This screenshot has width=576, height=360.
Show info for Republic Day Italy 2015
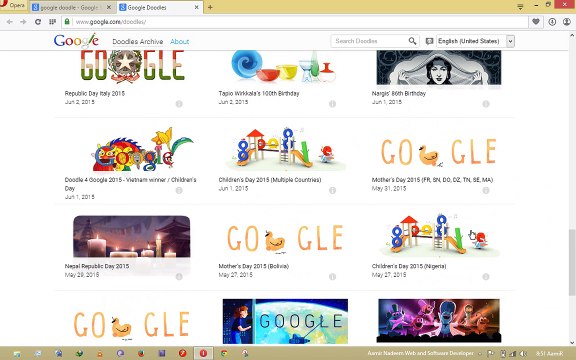179,104
